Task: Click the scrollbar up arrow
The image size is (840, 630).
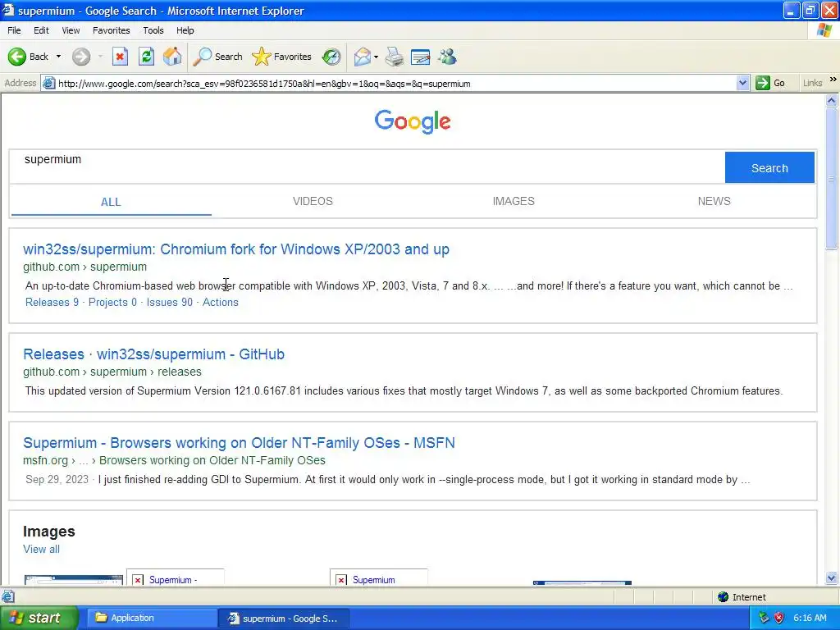Action: click(x=832, y=100)
